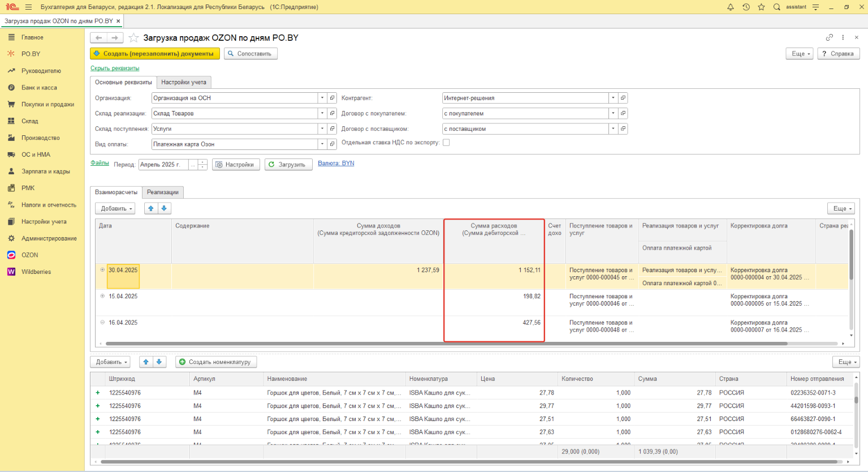868x472 pixels.
Task: Open the upper Добавить dropdown button
Action: click(115, 208)
